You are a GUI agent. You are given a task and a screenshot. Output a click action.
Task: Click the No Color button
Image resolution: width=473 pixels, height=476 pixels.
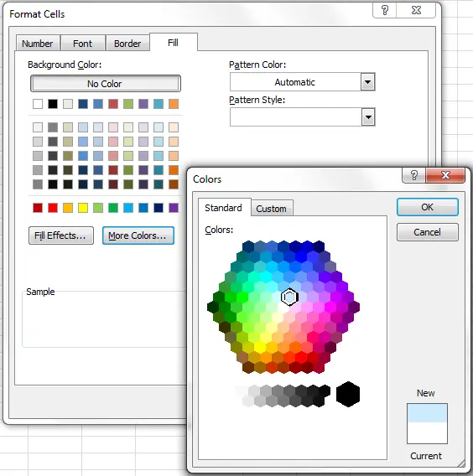(105, 84)
